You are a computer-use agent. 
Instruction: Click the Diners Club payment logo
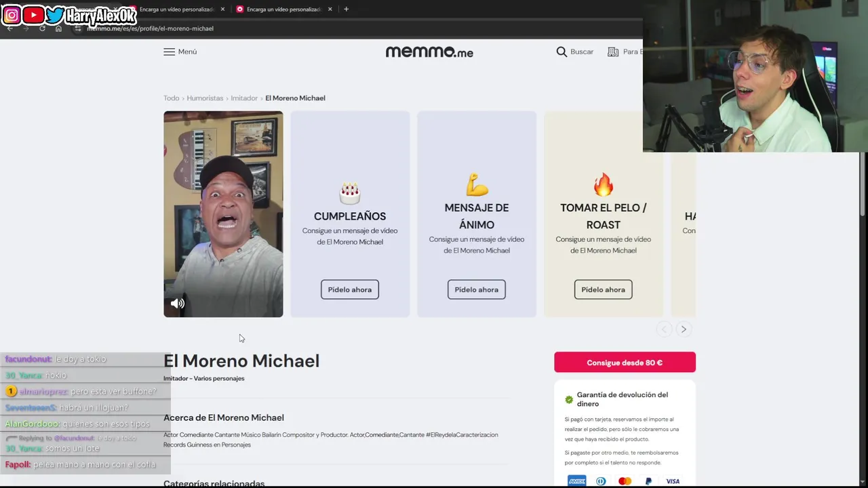601,481
